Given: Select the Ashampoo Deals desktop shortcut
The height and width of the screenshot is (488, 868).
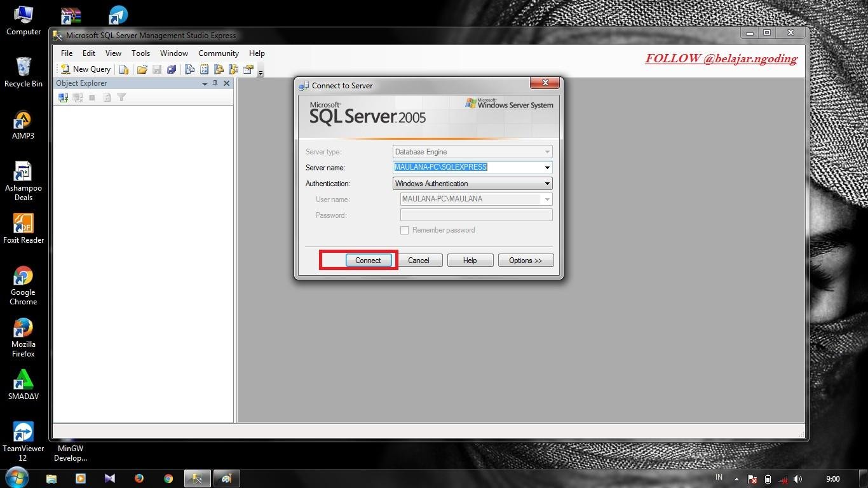Looking at the screenshot, I should pyautogui.click(x=24, y=181).
